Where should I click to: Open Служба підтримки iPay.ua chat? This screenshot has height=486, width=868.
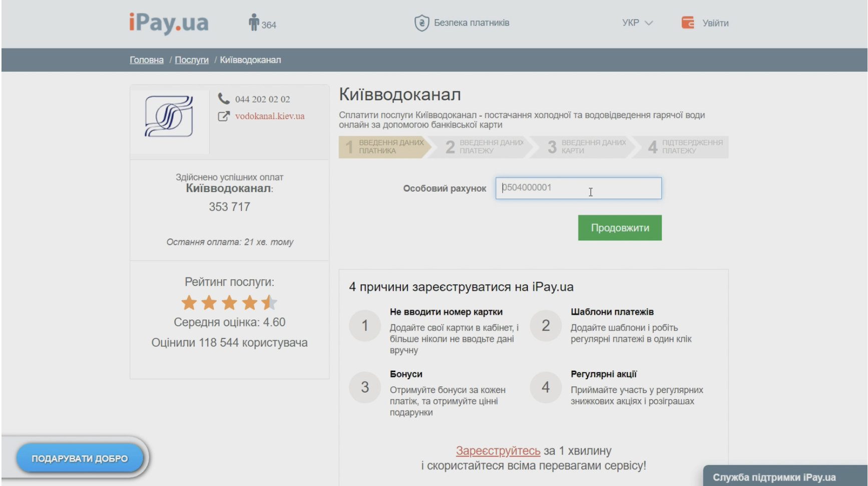tap(785, 476)
